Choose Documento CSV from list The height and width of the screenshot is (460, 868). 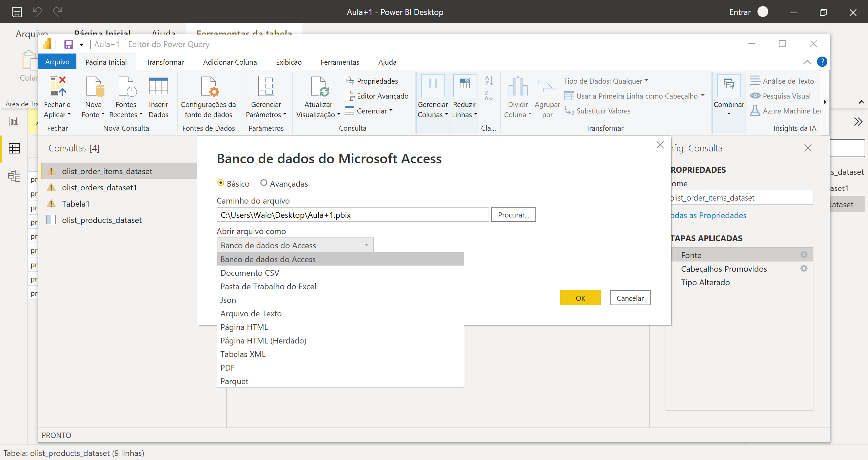340,273
